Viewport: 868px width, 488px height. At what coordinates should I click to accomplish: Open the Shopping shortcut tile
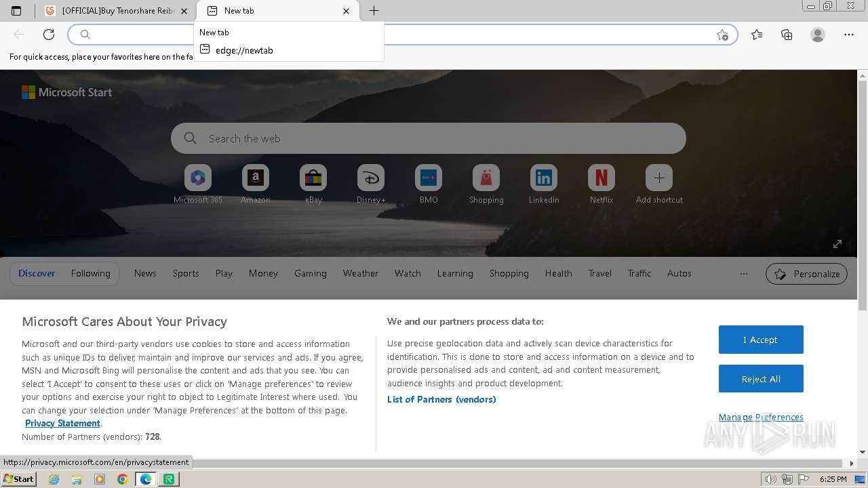(x=486, y=184)
